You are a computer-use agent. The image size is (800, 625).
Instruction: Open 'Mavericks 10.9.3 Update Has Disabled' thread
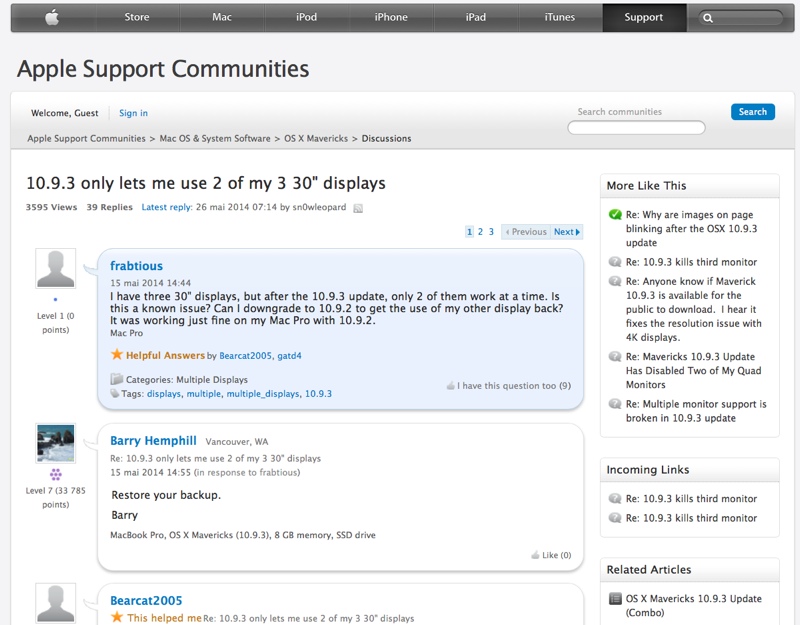pyautogui.click(x=693, y=370)
